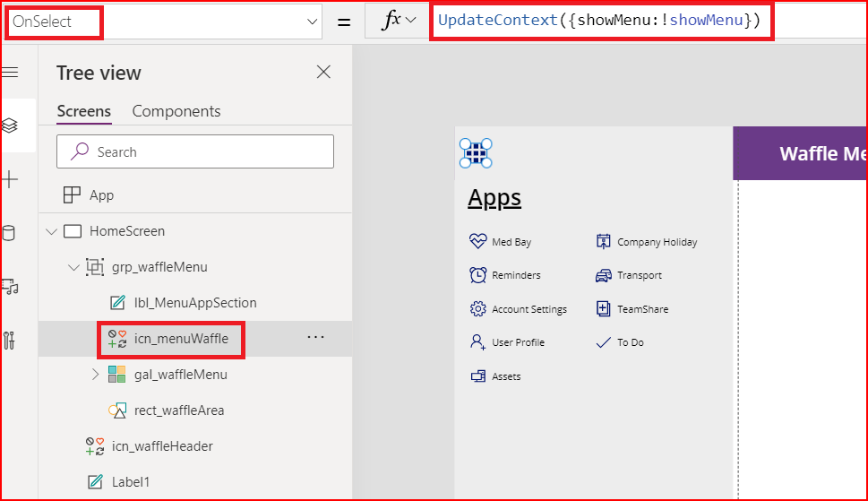868x501 pixels.
Task: Click the waffle grid icon on canvas
Action: pyautogui.click(x=477, y=153)
